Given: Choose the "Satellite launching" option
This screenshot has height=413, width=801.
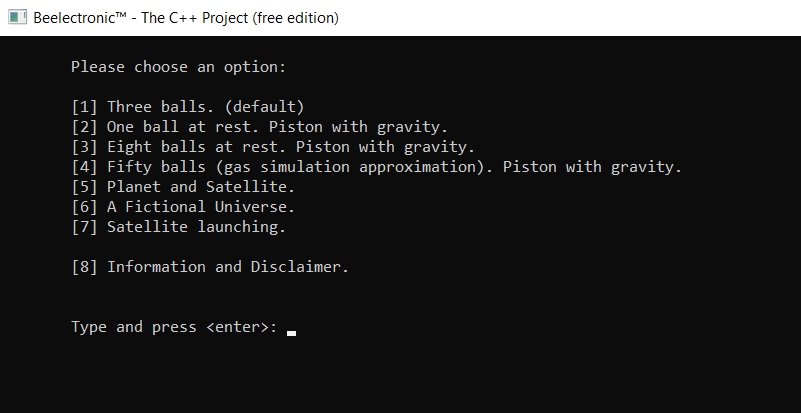Looking at the screenshot, I should click(196, 227).
